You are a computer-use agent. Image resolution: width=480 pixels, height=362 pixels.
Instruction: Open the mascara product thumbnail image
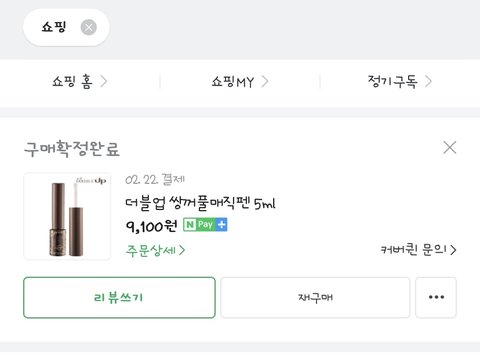point(67,216)
